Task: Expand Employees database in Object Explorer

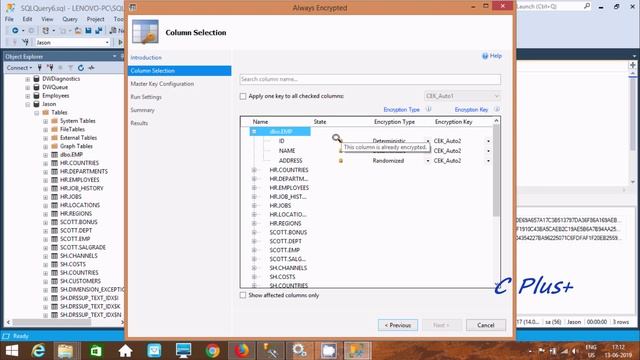Action: (x=28, y=96)
